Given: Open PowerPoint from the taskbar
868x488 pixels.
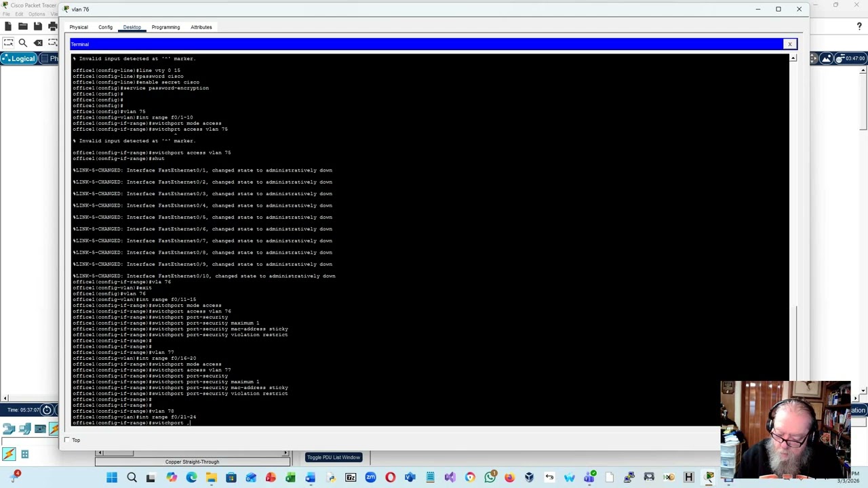Looking at the screenshot, I should [x=271, y=478].
